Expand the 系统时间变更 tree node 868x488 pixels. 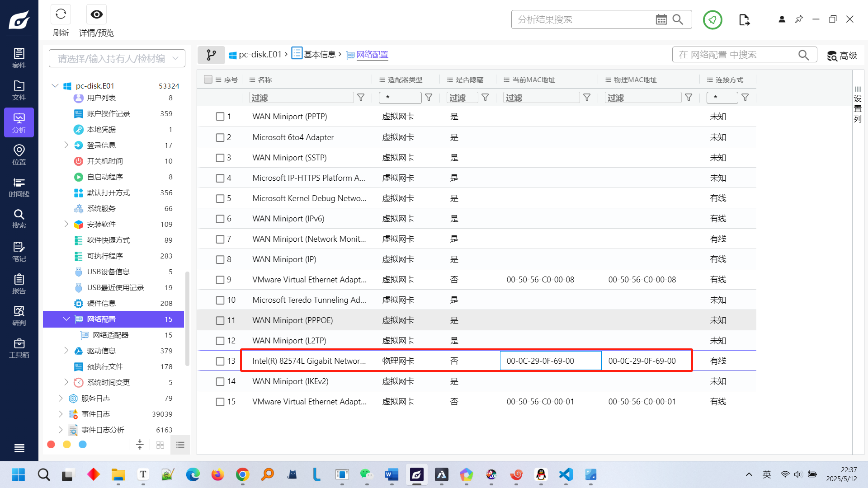[66, 382]
